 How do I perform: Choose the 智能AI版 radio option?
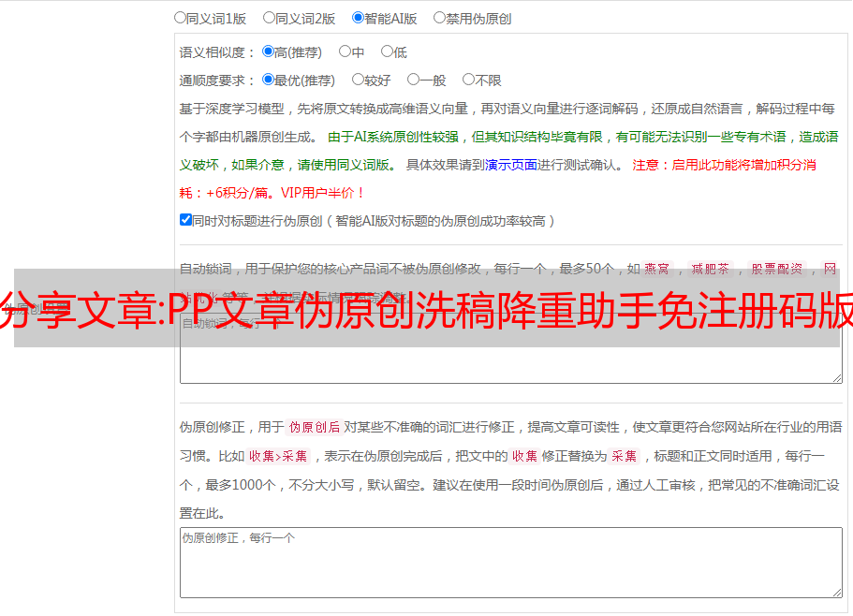click(358, 18)
